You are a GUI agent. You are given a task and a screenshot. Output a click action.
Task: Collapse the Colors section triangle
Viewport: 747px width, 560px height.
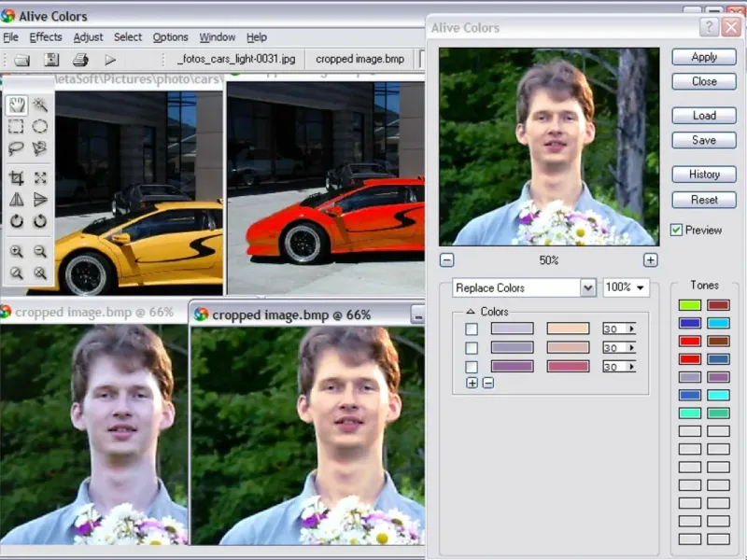(x=471, y=312)
